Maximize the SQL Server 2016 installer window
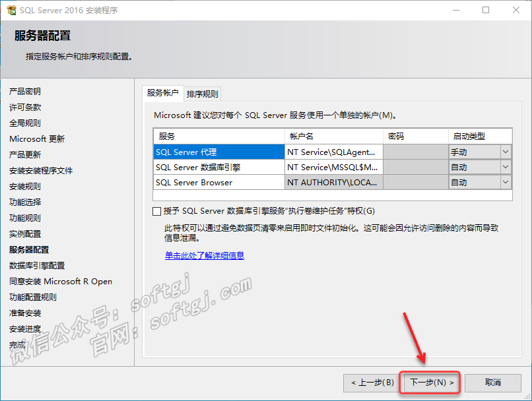Screen dimensions: 532x401 click(486, 10)
